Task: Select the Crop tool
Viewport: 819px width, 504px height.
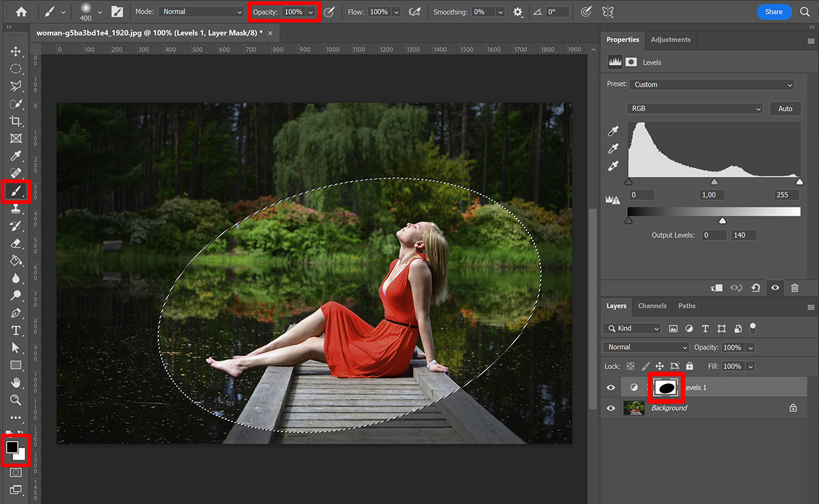Action: (x=16, y=120)
